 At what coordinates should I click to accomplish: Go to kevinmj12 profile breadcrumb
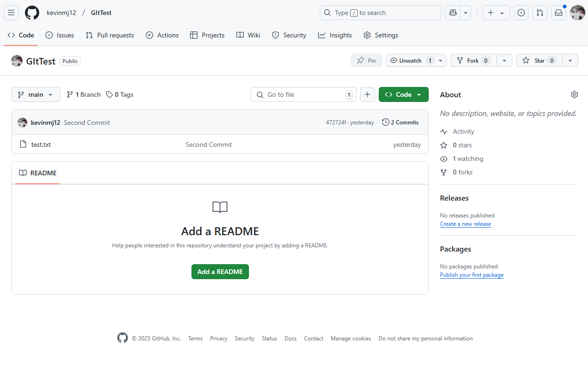click(61, 13)
